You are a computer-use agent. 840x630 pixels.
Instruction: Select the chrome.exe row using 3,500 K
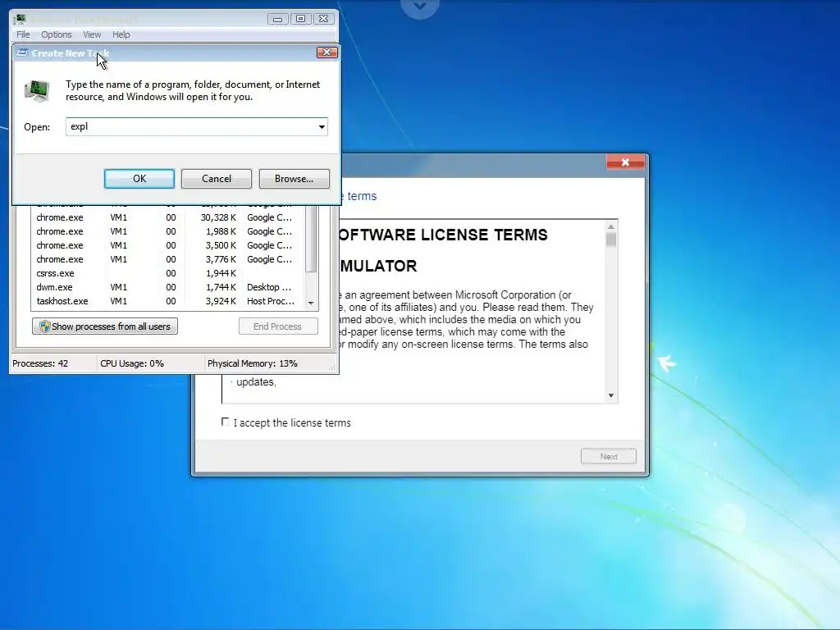[167, 245]
